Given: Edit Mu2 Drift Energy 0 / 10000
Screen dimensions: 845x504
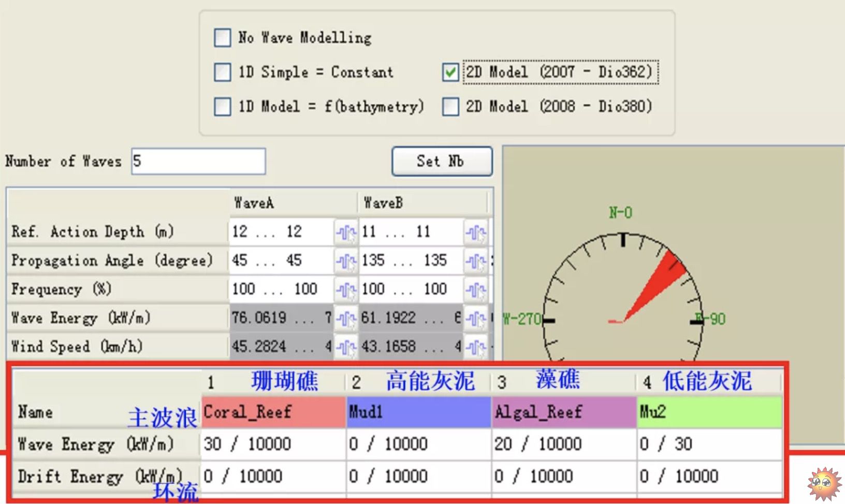Looking at the screenshot, I should click(x=709, y=477).
